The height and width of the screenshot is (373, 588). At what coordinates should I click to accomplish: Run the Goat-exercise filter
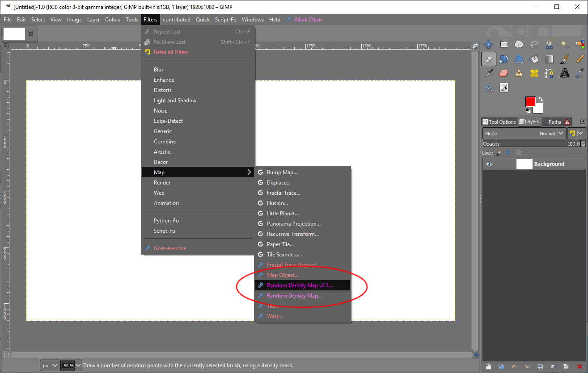coord(198,248)
